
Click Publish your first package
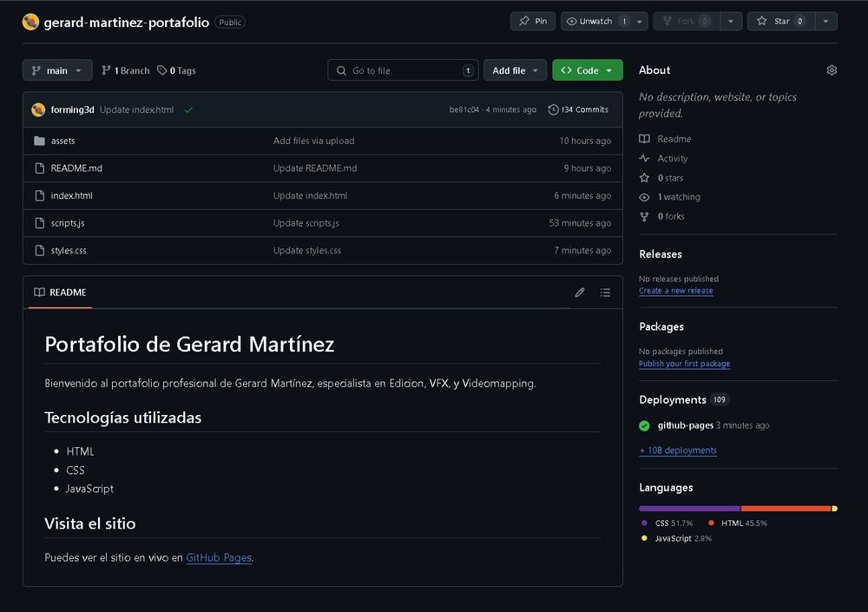click(x=684, y=364)
